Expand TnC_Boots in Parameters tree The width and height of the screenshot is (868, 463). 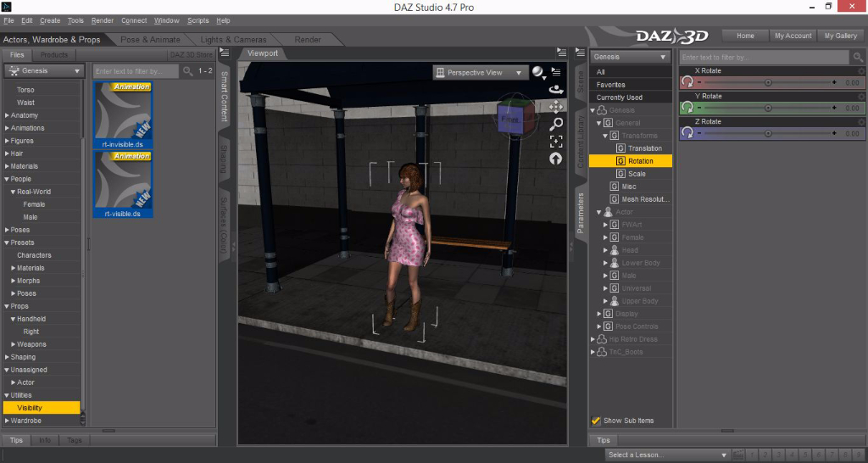[593, 352]
